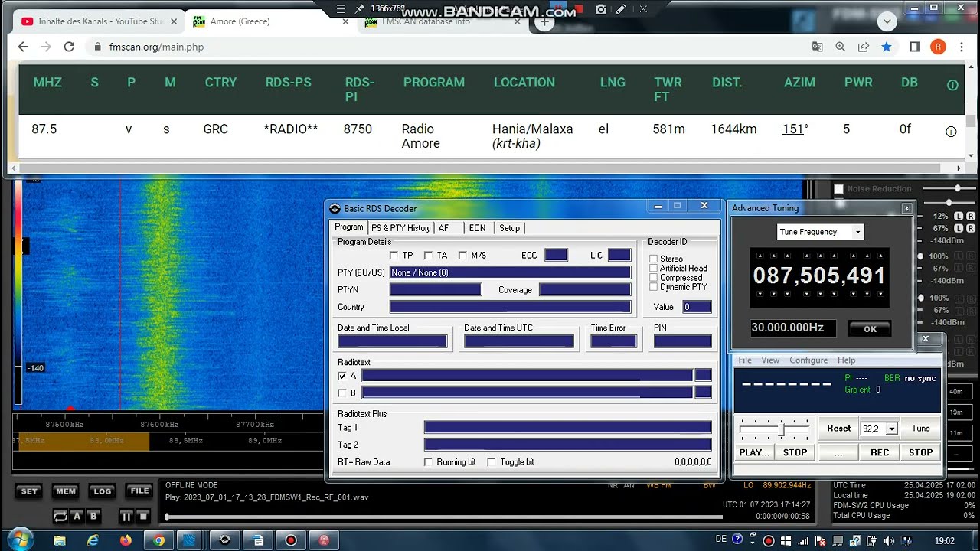Click the REC button
Image resolution: width=980 pixels, height=551 pixels.
880,452
